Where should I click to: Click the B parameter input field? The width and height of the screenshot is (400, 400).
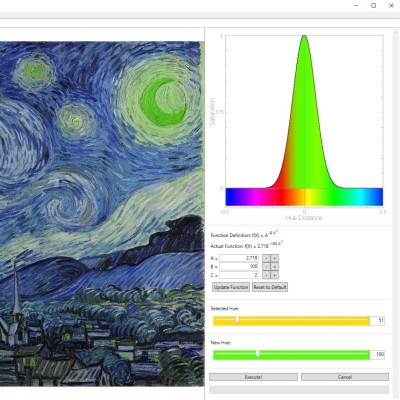[239, 267]
